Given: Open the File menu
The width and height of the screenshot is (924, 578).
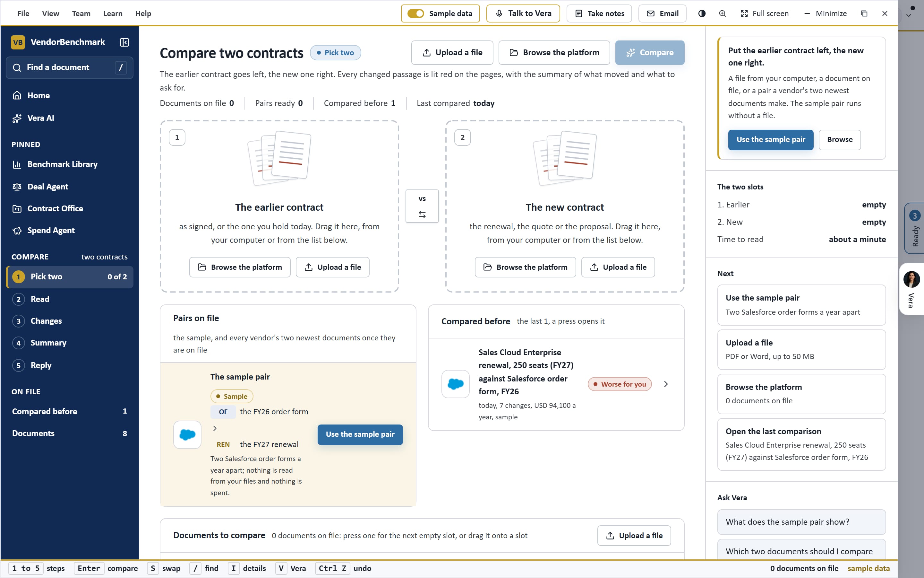Looking at the screenshot, I should [23, 13].
